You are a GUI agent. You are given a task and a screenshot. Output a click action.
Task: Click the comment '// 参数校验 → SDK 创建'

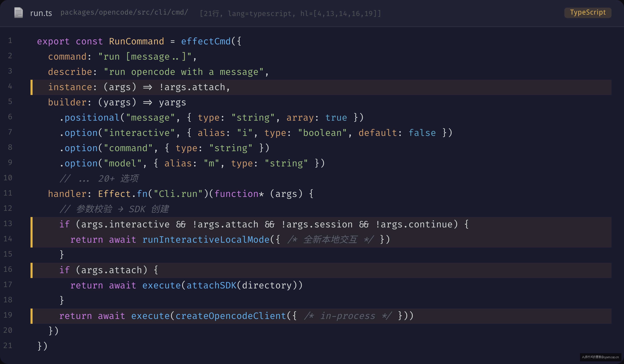(x=114, y=209)
